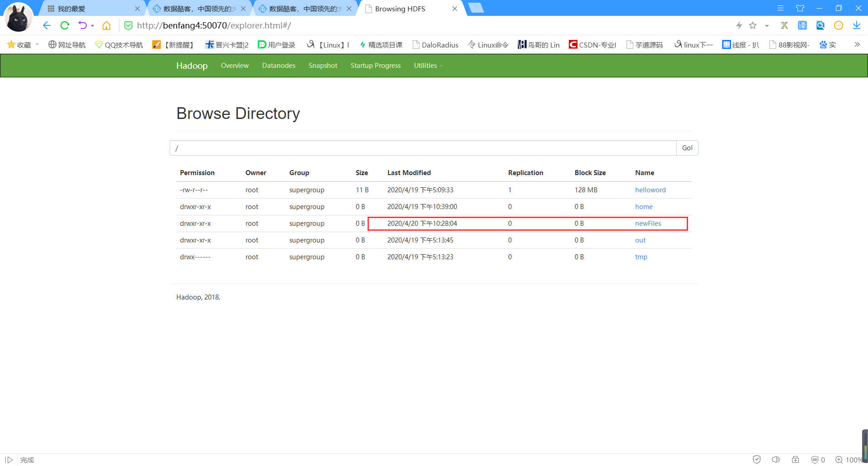Open the tmp directory link
This screenshot has height=466, width=868.
[x=641, y=257]
